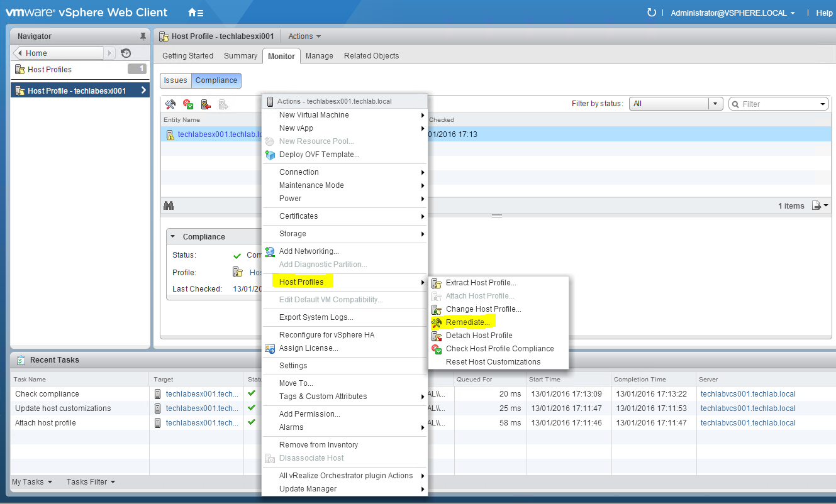Navigate back to Home in Navigator
The image size is (836, 504).
point(59,53)
